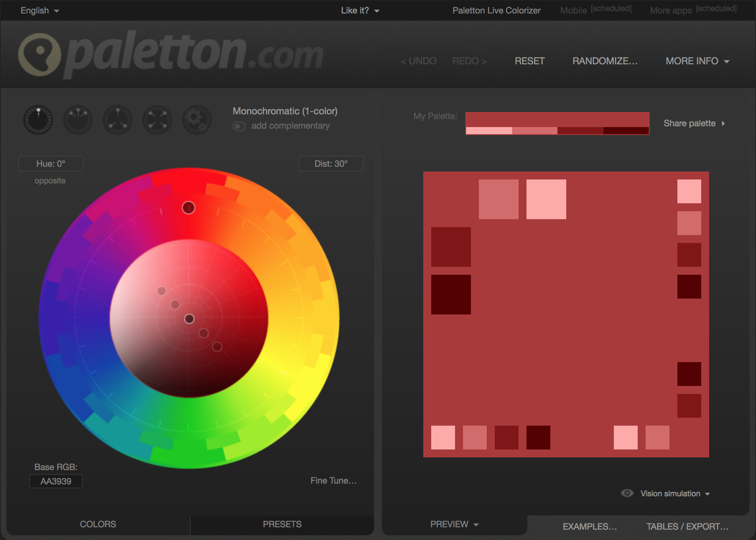The width and height of the screenshot is (756, 540).
Task: Click the large salmon preview square
Action: (x=499, y=199)
